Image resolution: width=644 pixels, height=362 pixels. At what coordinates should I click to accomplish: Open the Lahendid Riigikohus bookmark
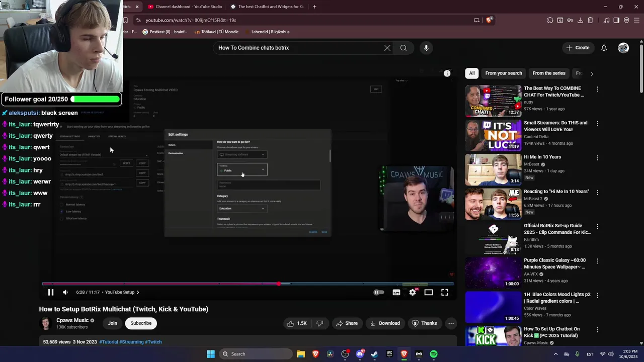[267, 32]
